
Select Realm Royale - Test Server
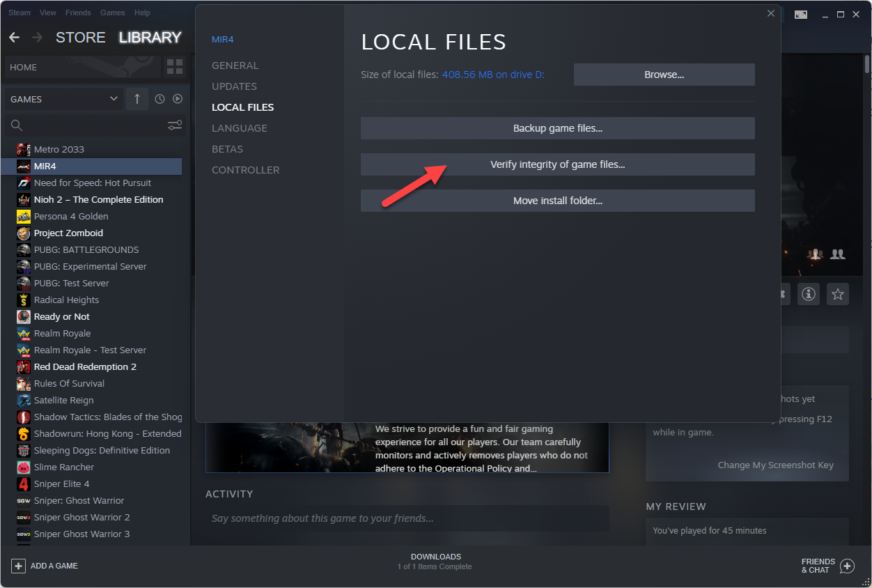(x=90, y=350)
